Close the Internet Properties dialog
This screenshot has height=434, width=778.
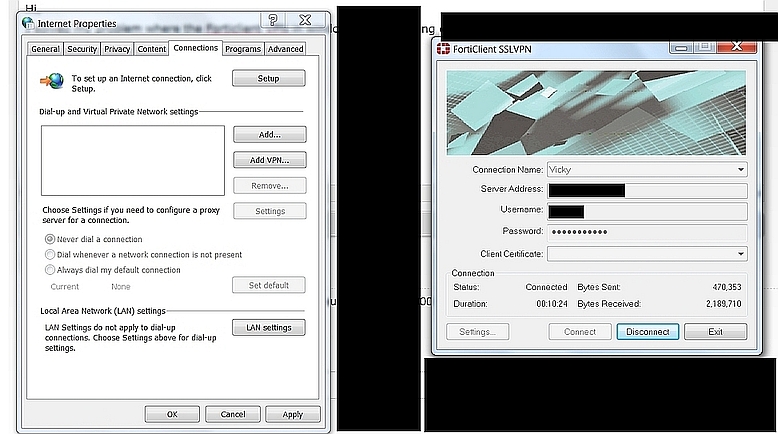[305, 20]
